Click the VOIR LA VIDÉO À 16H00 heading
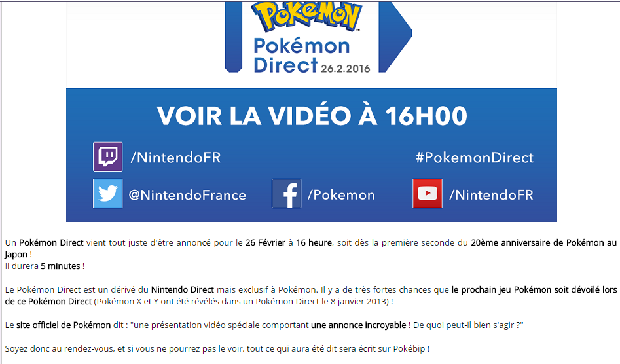The width and height of the screenshot is (620, 364). point(312,116)
